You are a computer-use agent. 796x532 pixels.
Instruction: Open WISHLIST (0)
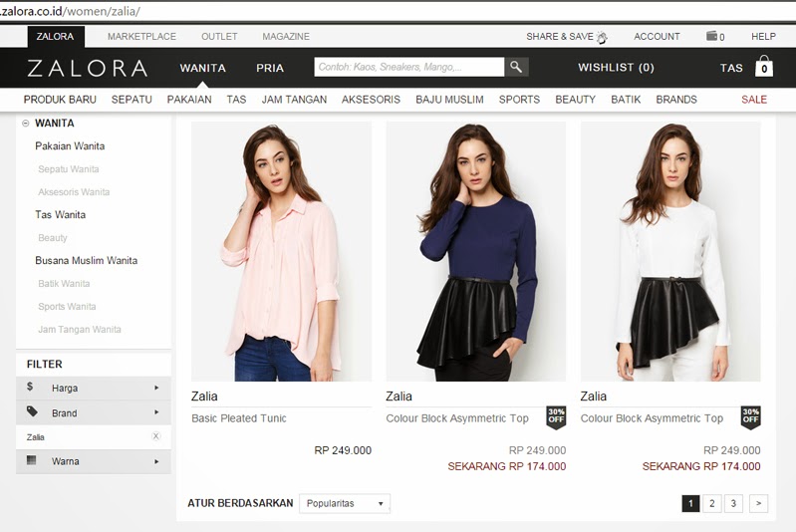616,68
